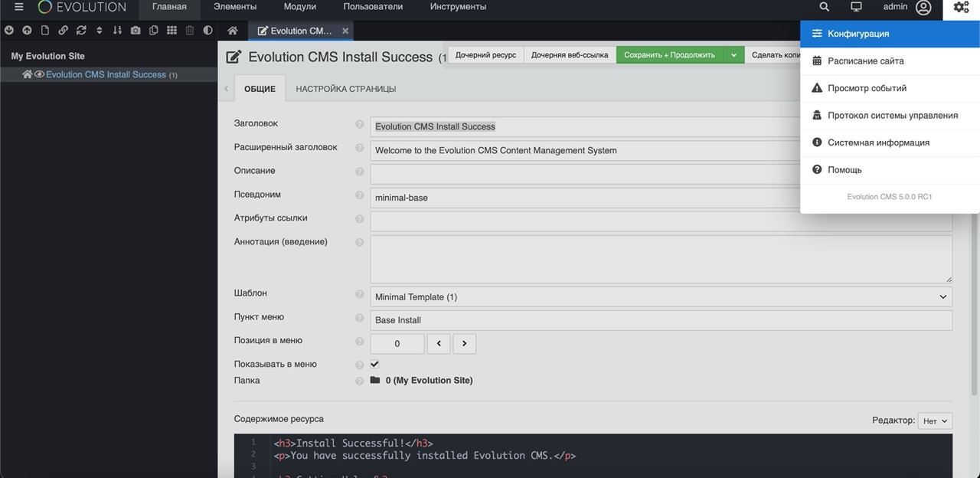Open the admin user menu
Screen dimensions: 980x478
(x=907, y=7)
